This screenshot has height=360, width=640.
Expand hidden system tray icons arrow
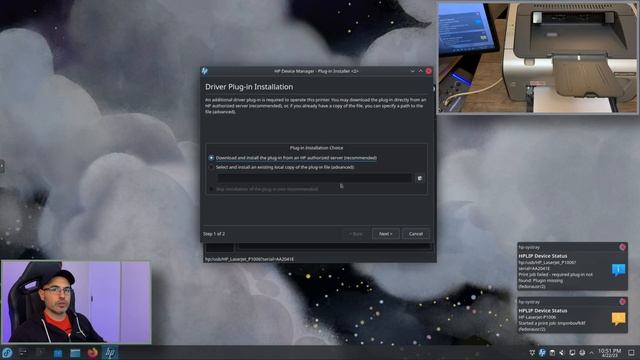(591, 353)
